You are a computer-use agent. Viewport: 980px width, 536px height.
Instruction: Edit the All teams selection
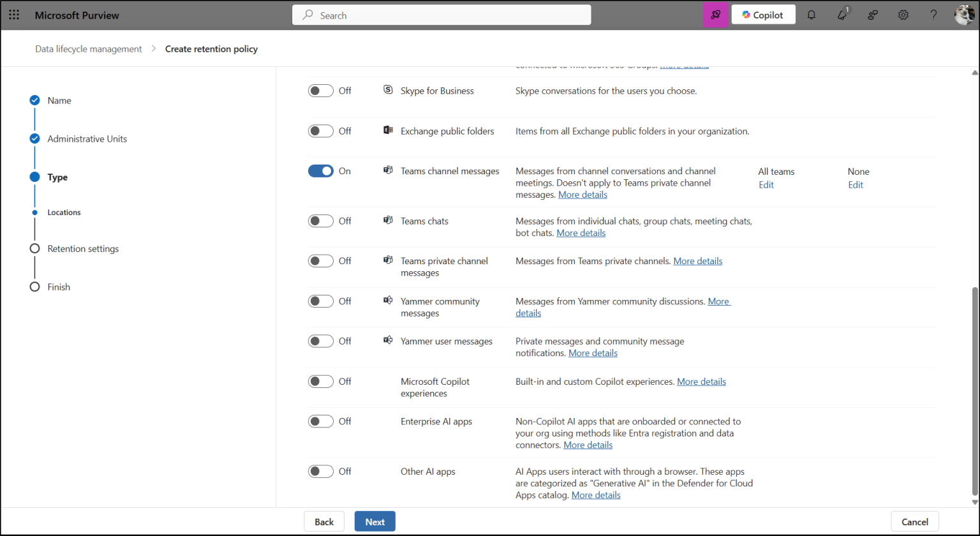coord(765,184)
